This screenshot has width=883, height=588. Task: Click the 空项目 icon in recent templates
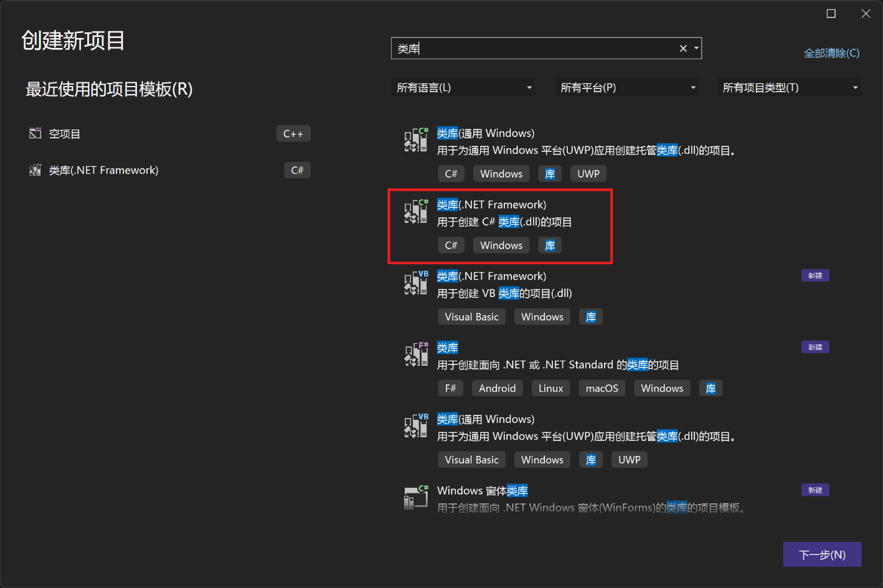[x=35, y=133]
